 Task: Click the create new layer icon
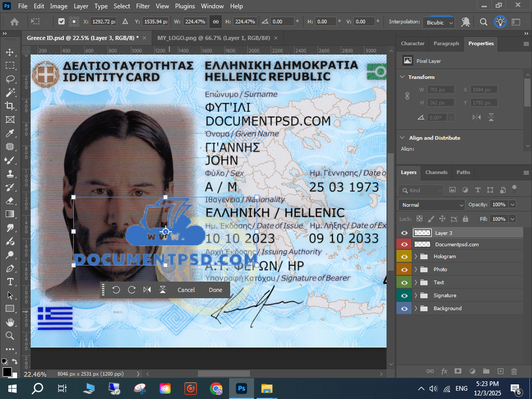click(x=500, y=371)
